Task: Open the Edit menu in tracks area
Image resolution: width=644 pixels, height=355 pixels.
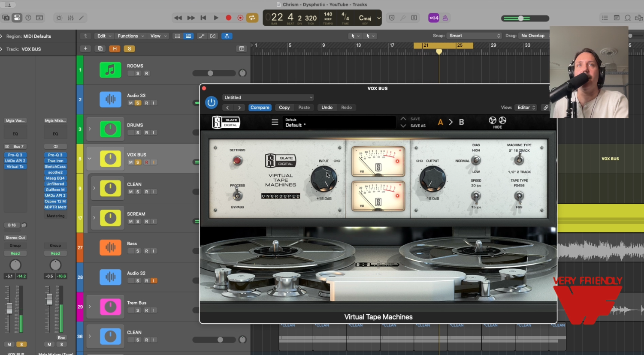Action: (104, 36)
